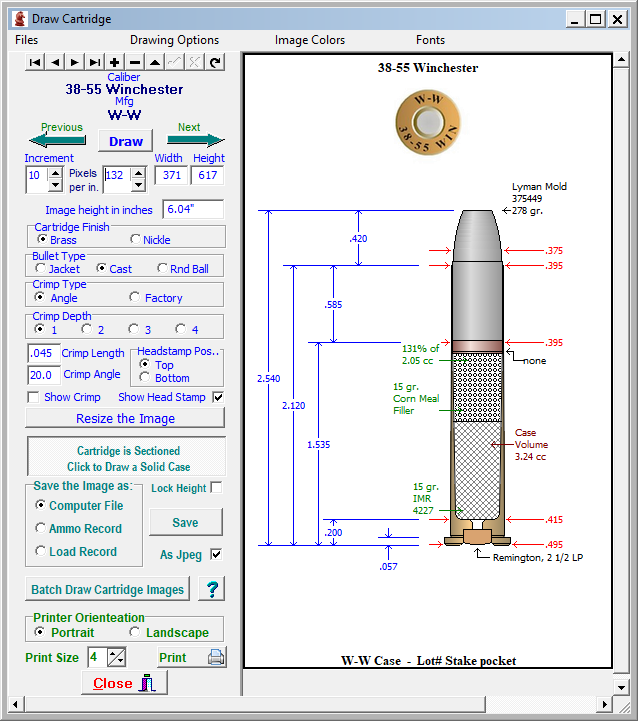
Task: Set headstamp position to Bottom
Action: [x=144, y=378]
